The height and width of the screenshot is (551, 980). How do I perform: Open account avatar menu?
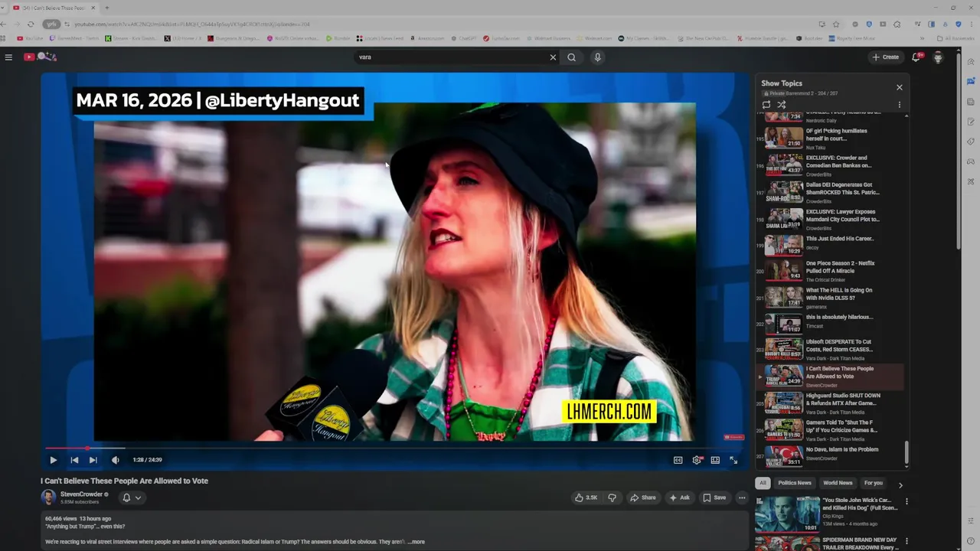(x=938, y=57)
